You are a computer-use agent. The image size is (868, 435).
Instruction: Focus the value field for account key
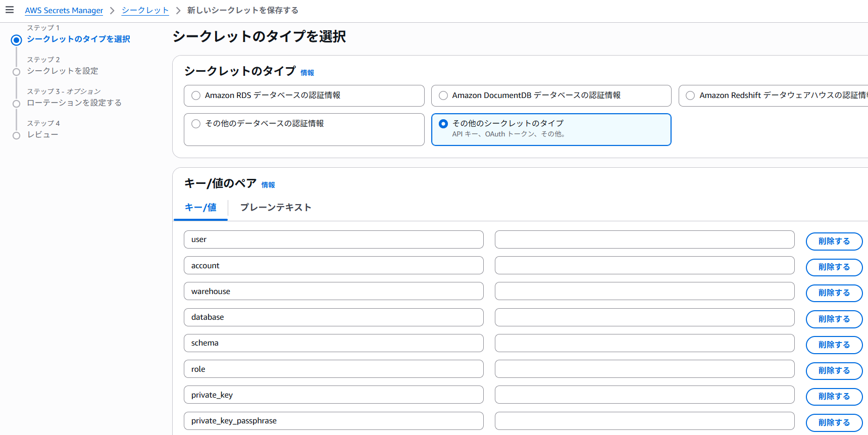(645, 266)
